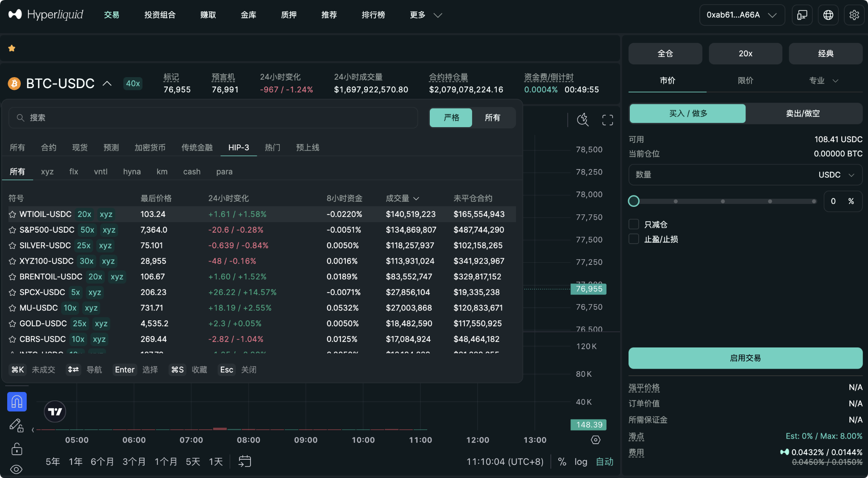Click the Hyperliquid logo
868x478 pixels.
click(46, 14)
